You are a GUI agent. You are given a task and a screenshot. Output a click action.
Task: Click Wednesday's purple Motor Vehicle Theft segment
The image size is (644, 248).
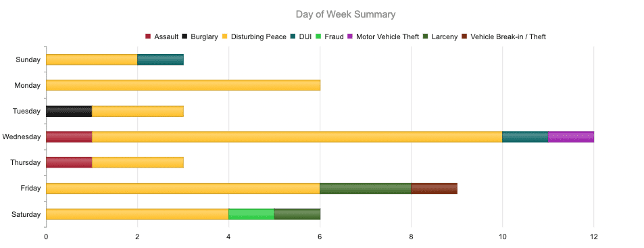pos(571,137)
